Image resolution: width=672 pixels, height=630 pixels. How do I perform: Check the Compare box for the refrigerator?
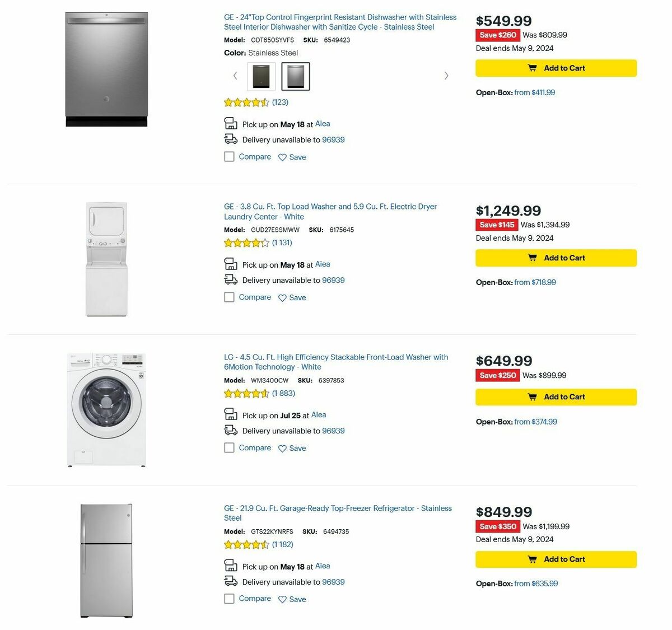[229, 598]
